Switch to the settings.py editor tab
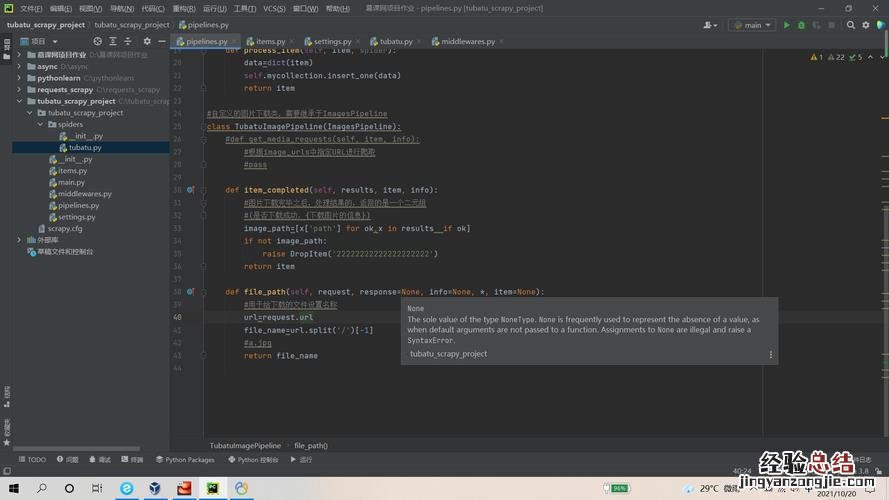Screen dimensions: 889x500 332,42
